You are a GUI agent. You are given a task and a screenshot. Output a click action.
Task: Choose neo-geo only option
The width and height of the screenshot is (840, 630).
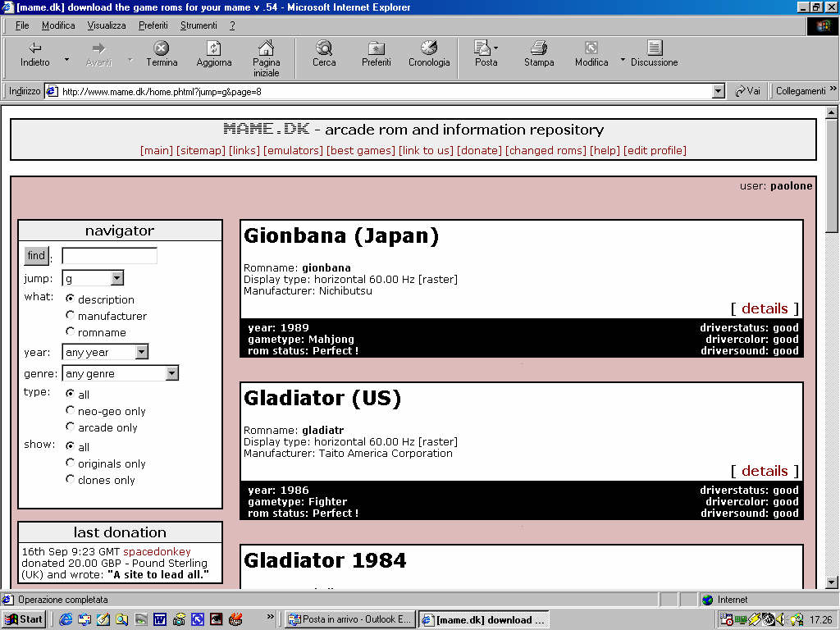pyautogui.click(x=71, y=410)
